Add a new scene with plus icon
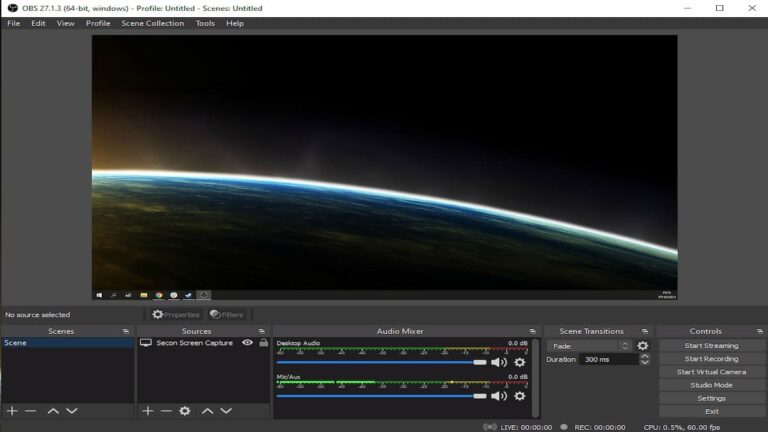768x432 pixels. [12, 411]
